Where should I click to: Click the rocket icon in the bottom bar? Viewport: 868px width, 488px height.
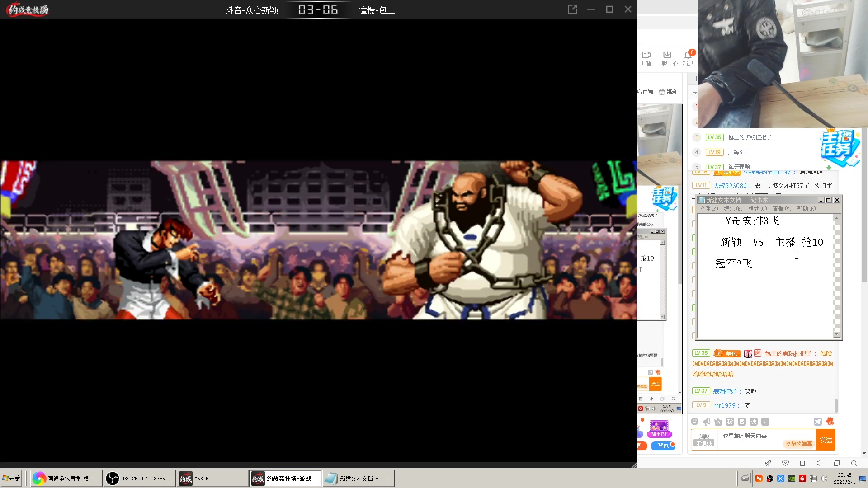click(x=768, y=463)
